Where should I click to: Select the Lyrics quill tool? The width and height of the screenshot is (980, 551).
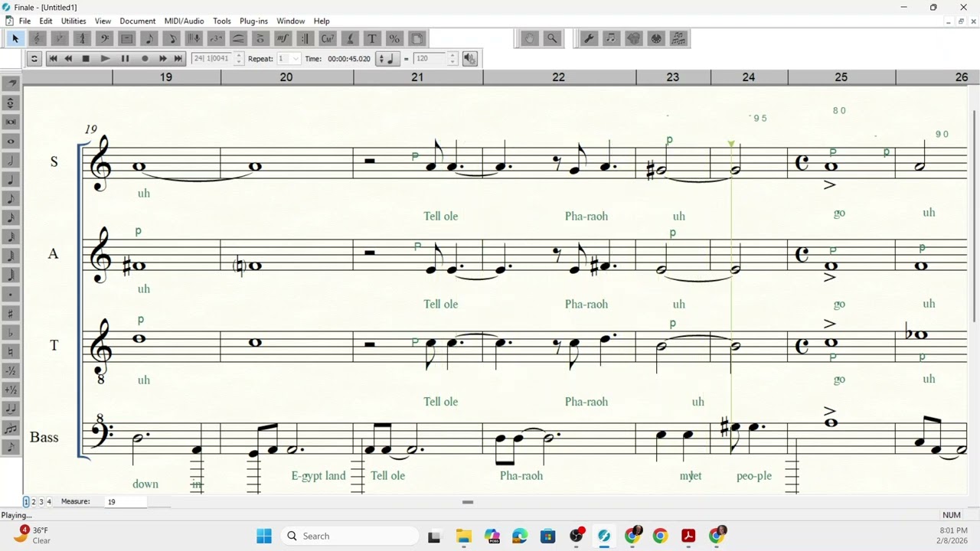[350, 38]
